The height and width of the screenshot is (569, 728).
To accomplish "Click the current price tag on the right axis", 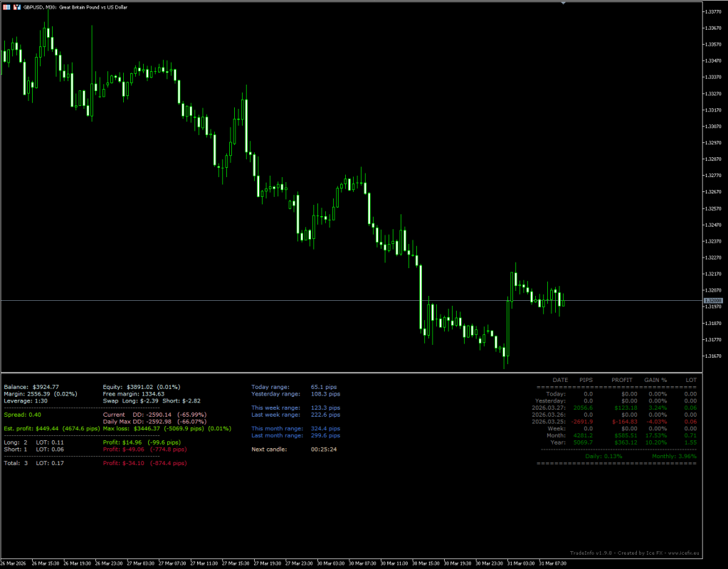I will [x=713, y=300].
